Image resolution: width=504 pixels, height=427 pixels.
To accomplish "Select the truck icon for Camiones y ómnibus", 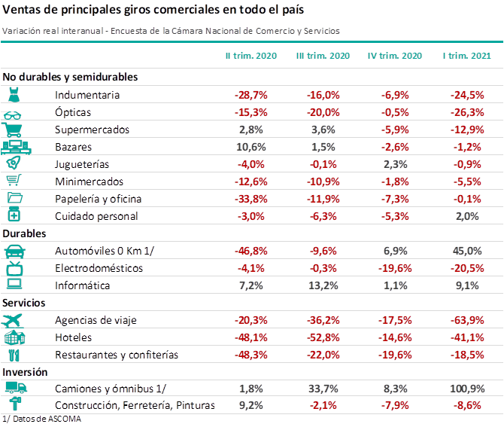I will tap(16, 388).
